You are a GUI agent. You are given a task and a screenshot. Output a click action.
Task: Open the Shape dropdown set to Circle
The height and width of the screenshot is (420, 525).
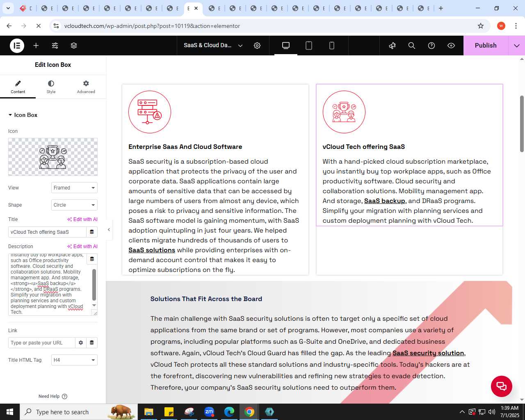[74, 205]
